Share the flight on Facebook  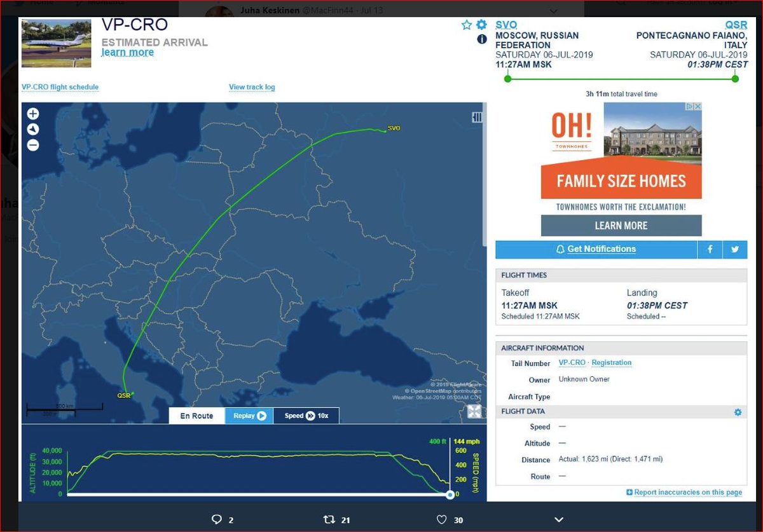click(x=710, y=249)
